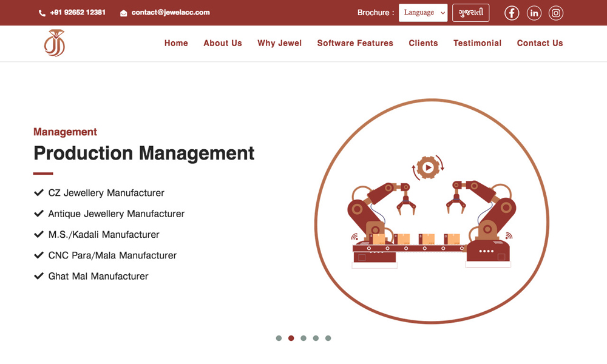Screen dimensions: 607x364
Task: Click the email envelope icon
Action: [124, 13]
